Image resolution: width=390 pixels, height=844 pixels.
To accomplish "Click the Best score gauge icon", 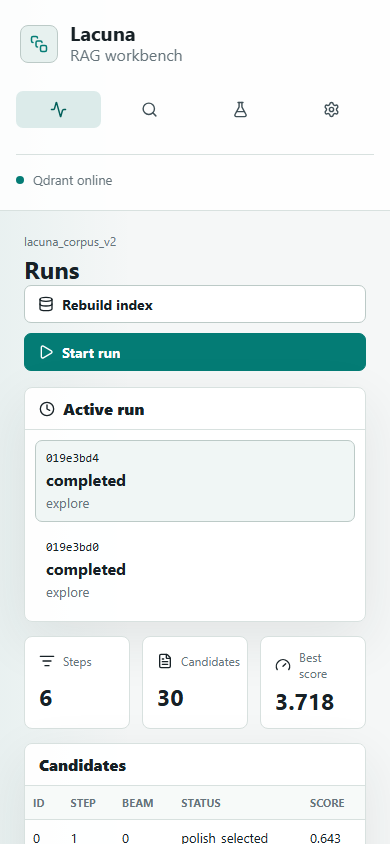I will (283, 666).
